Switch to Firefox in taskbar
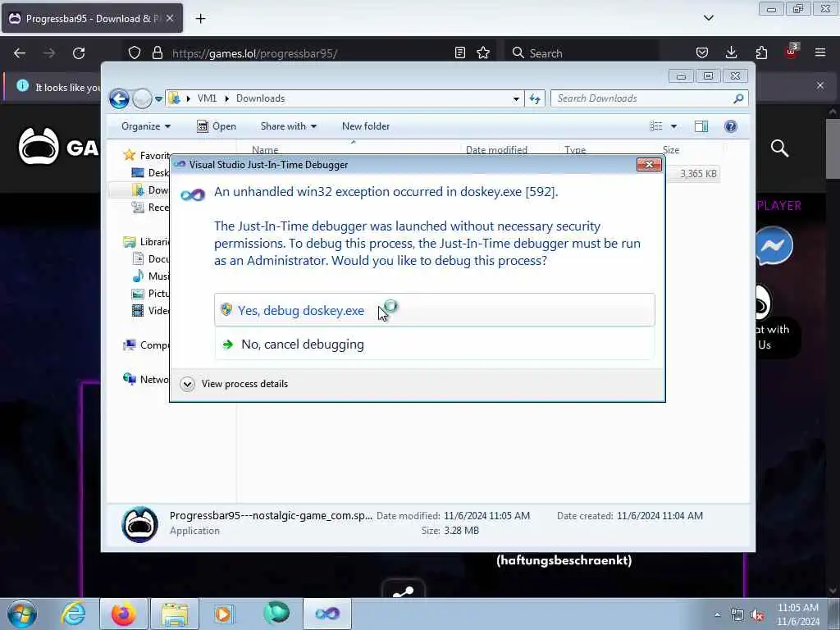This screenshot has height=630, width=840. (x=123, y=614)
